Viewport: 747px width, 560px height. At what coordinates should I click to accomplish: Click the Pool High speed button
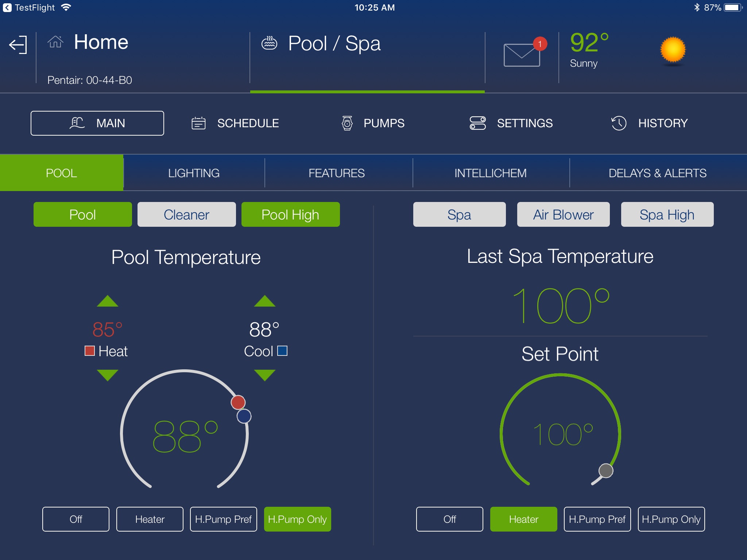(290, 214)
